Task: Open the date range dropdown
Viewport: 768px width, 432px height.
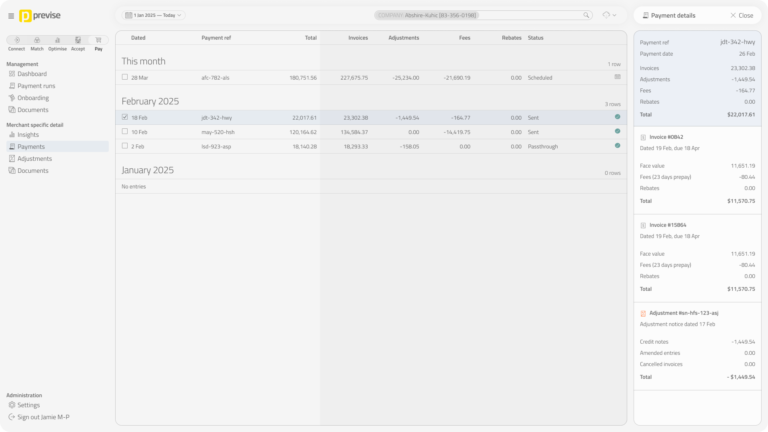Action: tap(153, 16)
